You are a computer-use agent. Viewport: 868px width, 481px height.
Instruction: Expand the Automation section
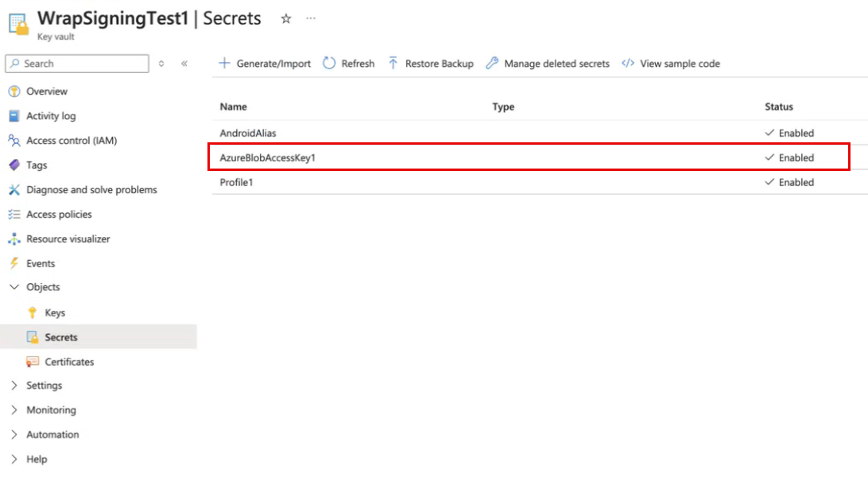tap(14, 435)
